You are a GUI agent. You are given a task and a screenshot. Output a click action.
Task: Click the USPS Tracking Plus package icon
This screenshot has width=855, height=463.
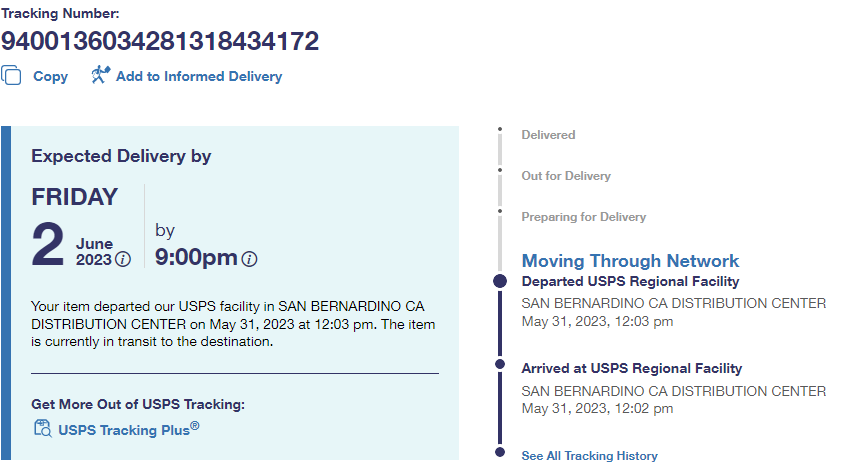(43, 429)
